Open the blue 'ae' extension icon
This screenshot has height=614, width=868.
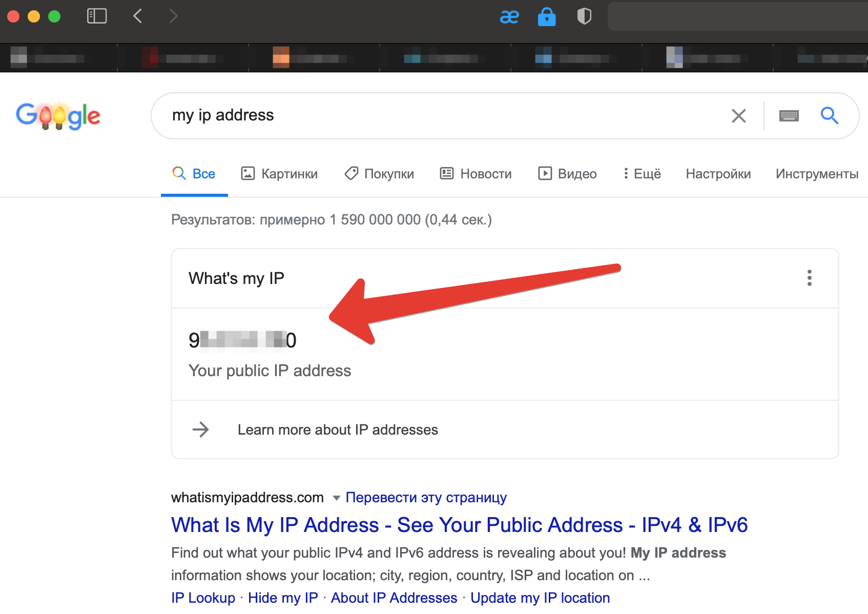point(509,17)
